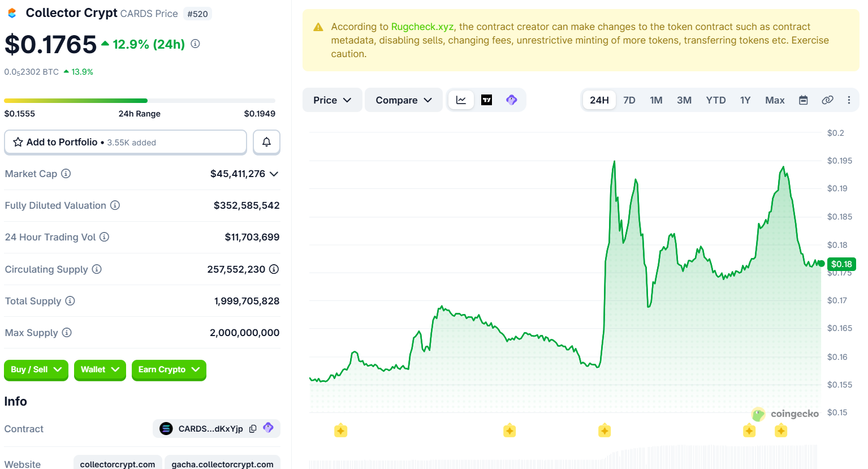868x469 pixels.
Task: Click the Collector Crypt coin logo
Action: [x=12, y=13]
